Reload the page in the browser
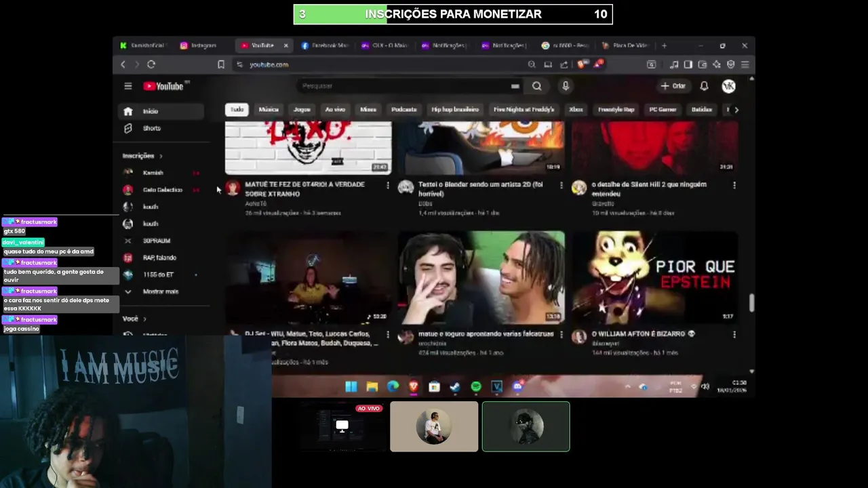868x488 pixels. click(x=151, y=64)
